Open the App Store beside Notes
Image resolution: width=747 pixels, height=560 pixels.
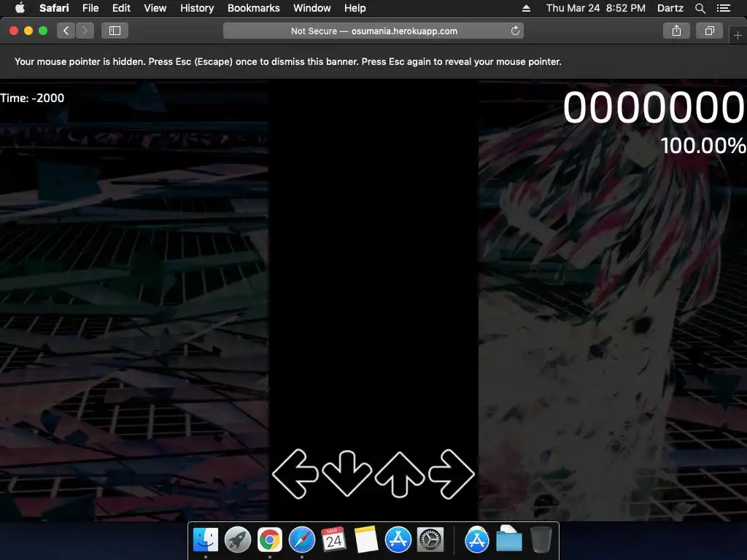[x=398, y=540]
